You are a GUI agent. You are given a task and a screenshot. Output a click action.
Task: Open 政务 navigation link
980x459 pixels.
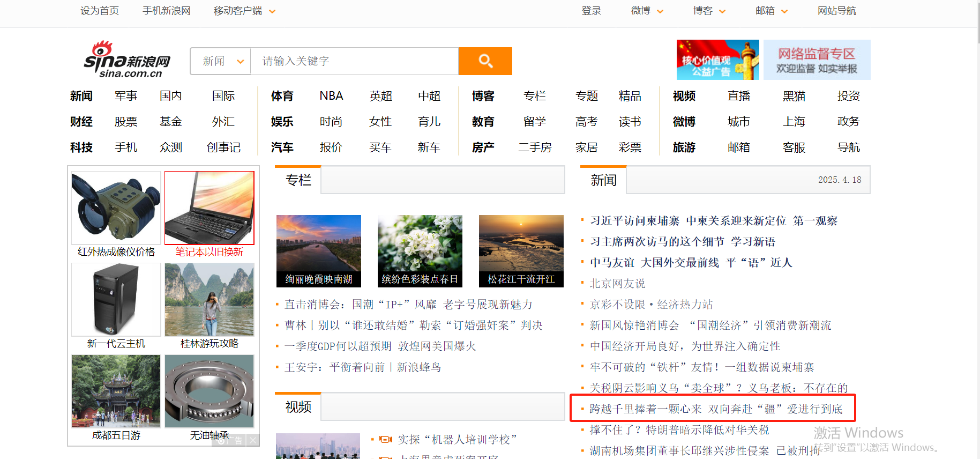click(849, 122)
